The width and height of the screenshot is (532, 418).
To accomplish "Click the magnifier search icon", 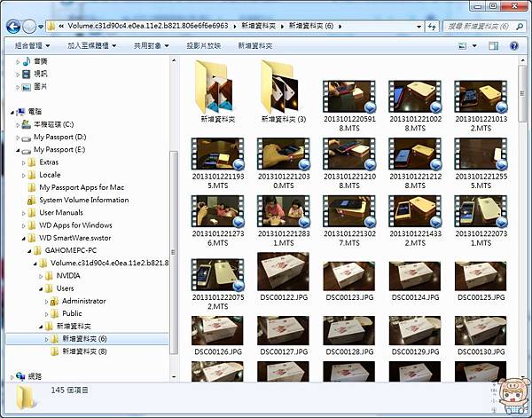I will pos(520,26).
